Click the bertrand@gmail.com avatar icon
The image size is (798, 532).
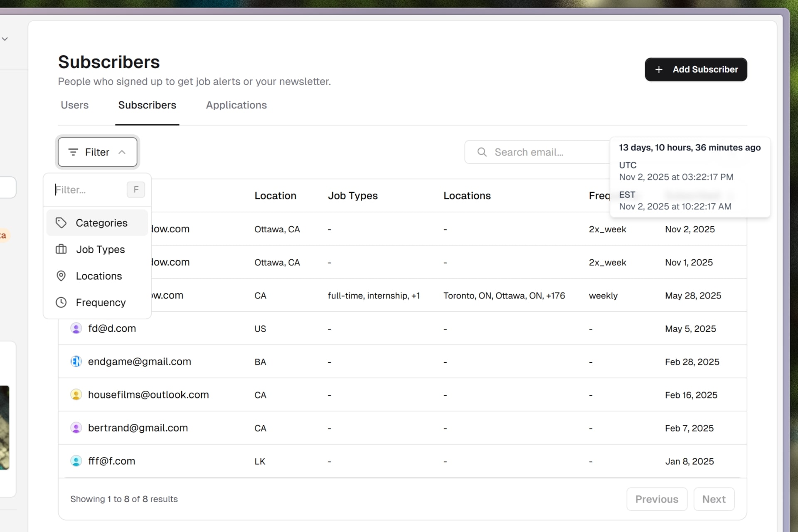pos(76,428)
